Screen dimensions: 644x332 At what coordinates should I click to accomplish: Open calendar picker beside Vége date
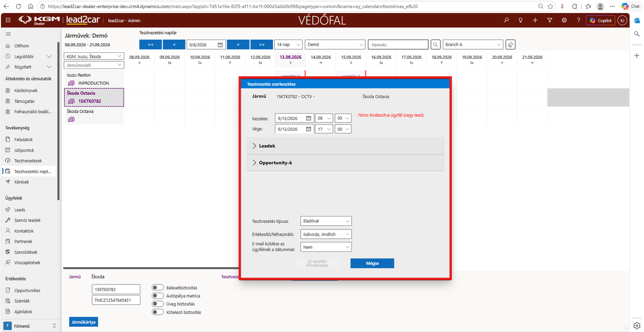point(308,129)
